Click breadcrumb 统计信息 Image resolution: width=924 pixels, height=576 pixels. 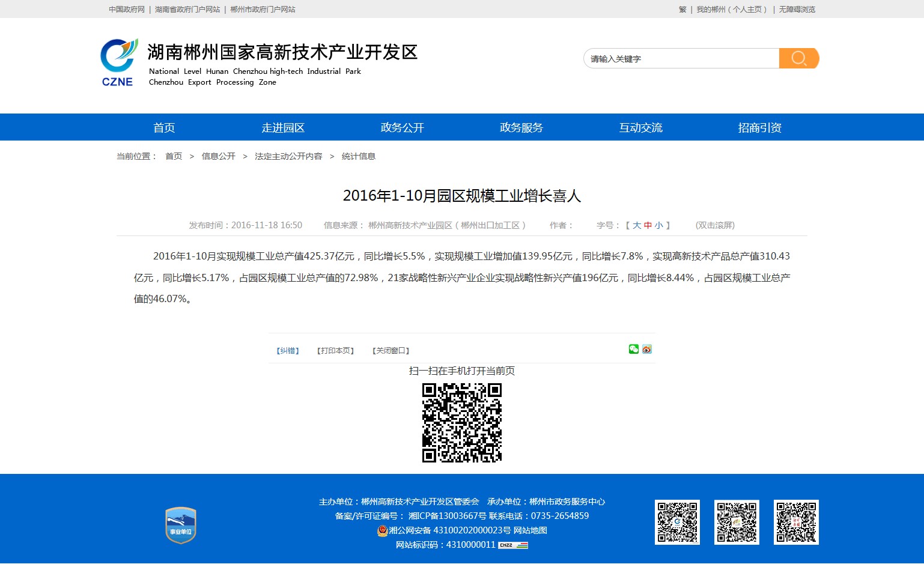[359, 156]
